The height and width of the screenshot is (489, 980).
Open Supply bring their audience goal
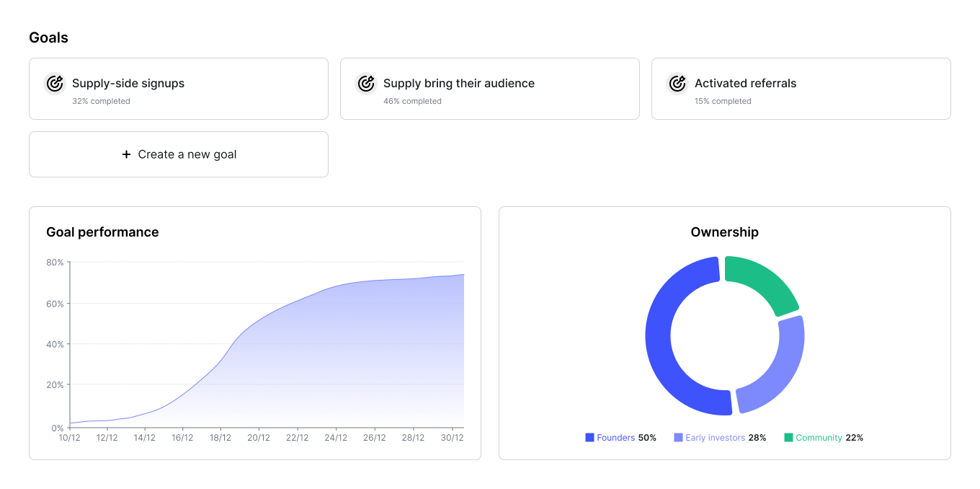click(x=489, y=89)
